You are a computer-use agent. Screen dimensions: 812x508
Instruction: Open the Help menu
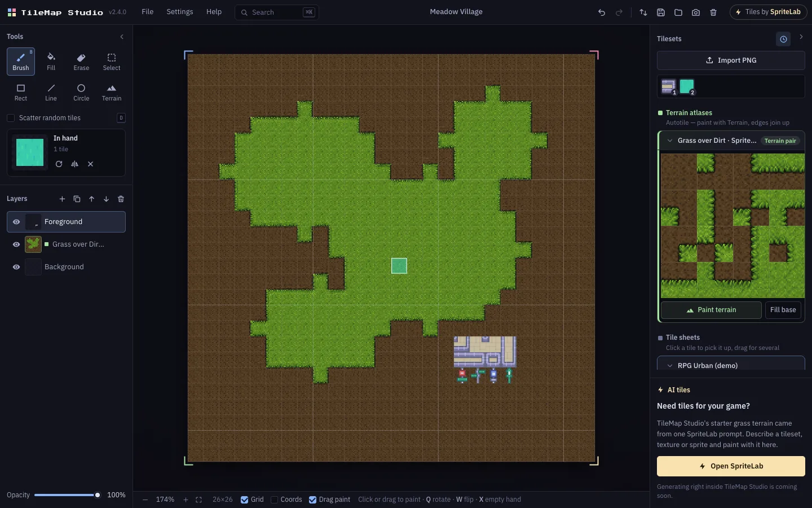[214, 12]
